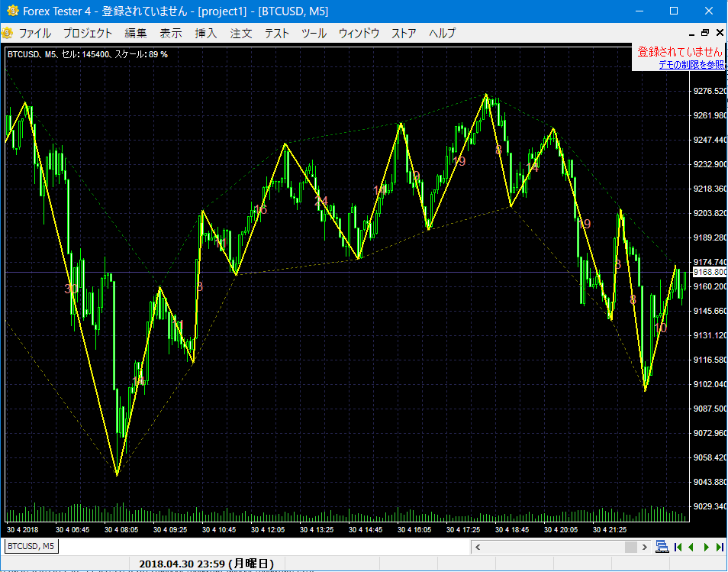The height and width of the screenshot is (572, 728).
Task: Open the プロジェクト menu
Action: pos(87,33)
